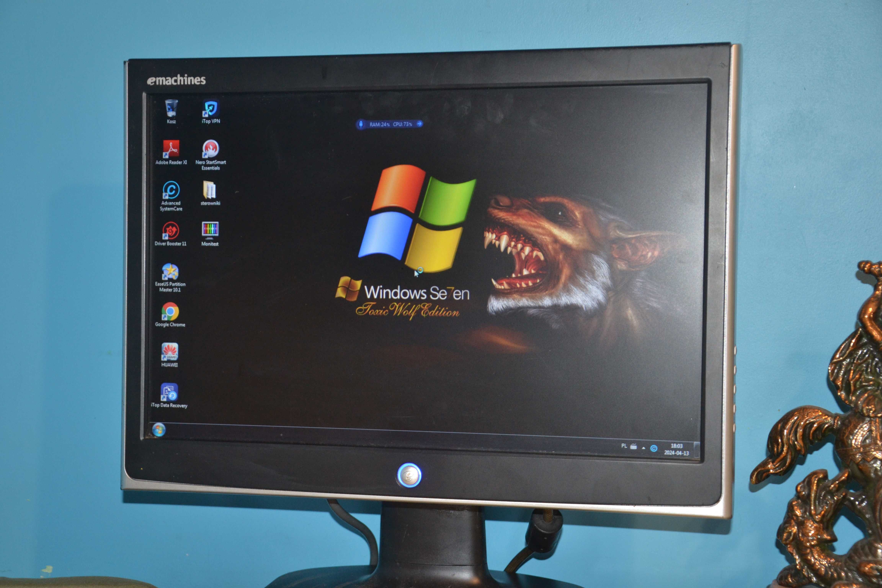
Task: Click the 18:03 clock in the taskbar
Action: point(677,446)
